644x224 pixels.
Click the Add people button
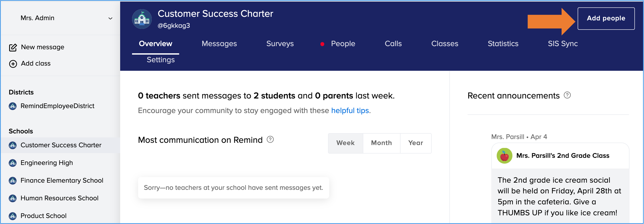click(x=606, y=18)
